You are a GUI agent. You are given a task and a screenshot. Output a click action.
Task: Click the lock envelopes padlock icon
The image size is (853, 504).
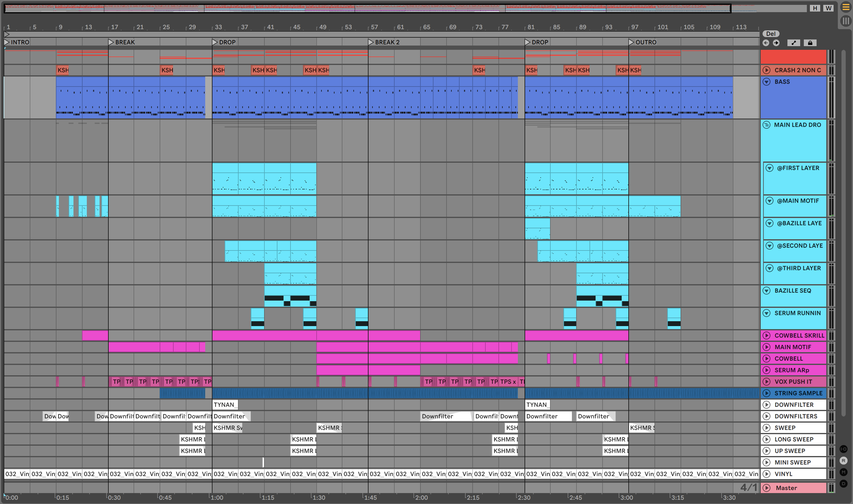pos(810,43)
